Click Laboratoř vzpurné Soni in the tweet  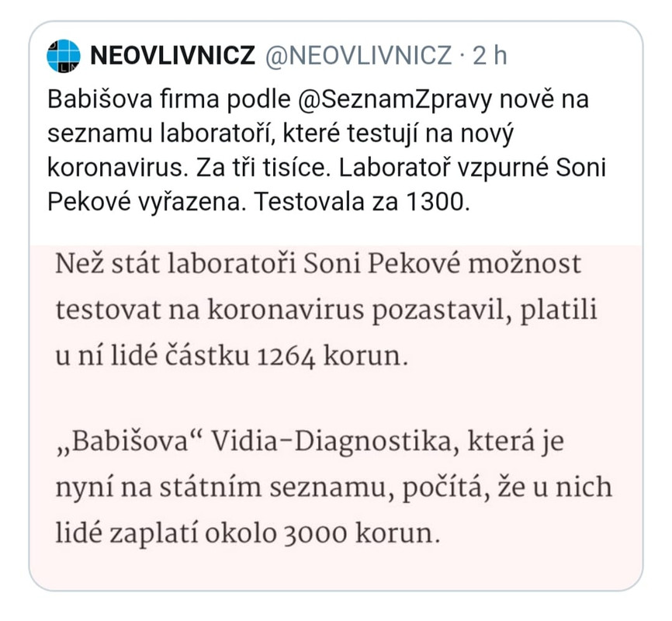pos(473,168)
